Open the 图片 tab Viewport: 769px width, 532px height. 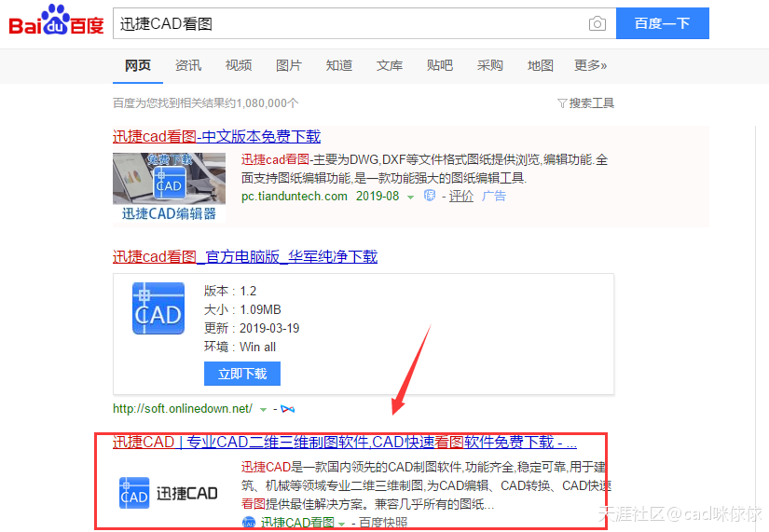pos(289,65)
